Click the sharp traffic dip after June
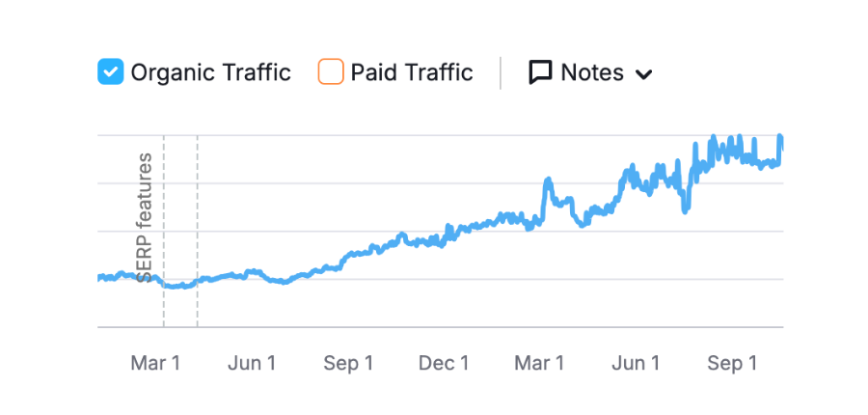Viewport: 868px width, 415px height. coord(686,210)
